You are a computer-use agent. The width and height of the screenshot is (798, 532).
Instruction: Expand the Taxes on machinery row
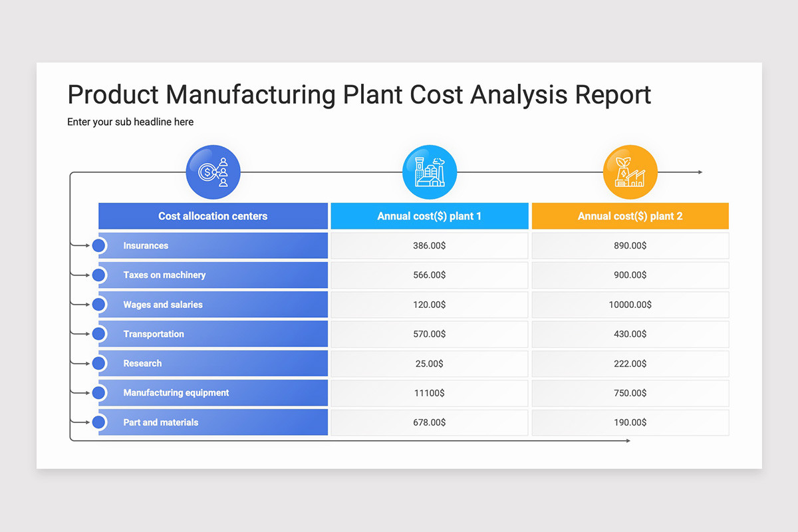[213, 275]
